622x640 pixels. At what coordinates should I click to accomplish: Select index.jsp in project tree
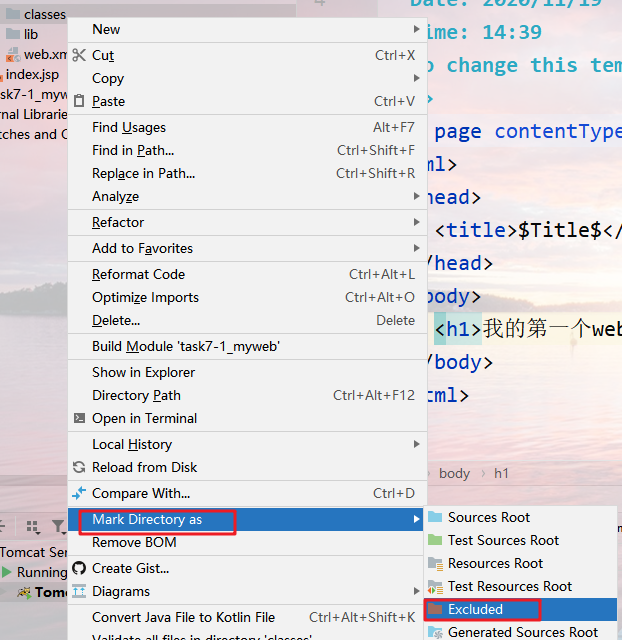(32, 74)
